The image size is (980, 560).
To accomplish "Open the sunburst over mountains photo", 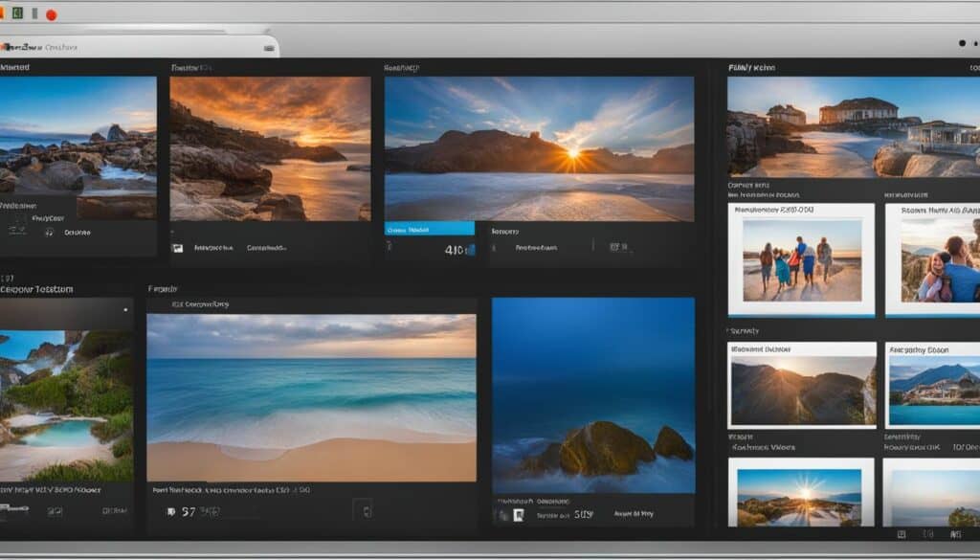I will pyautogui.click(x=539, y=148).
